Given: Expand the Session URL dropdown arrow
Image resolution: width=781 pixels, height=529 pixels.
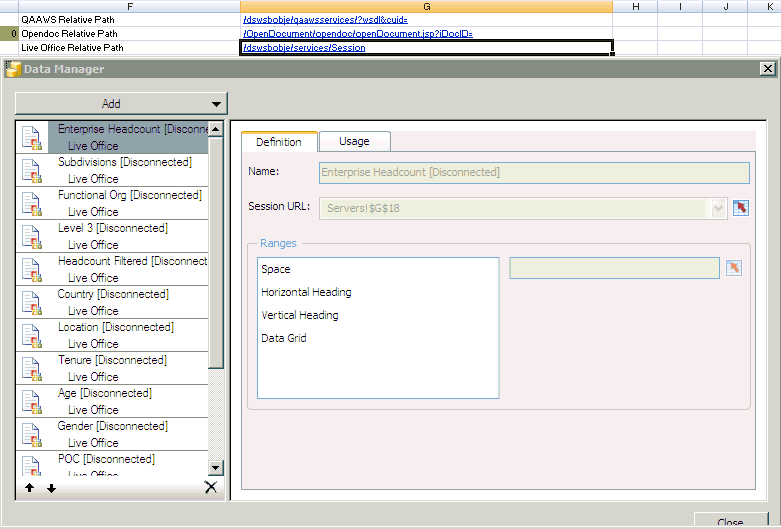Looking at the screenshot, I should tap(718, 208).
